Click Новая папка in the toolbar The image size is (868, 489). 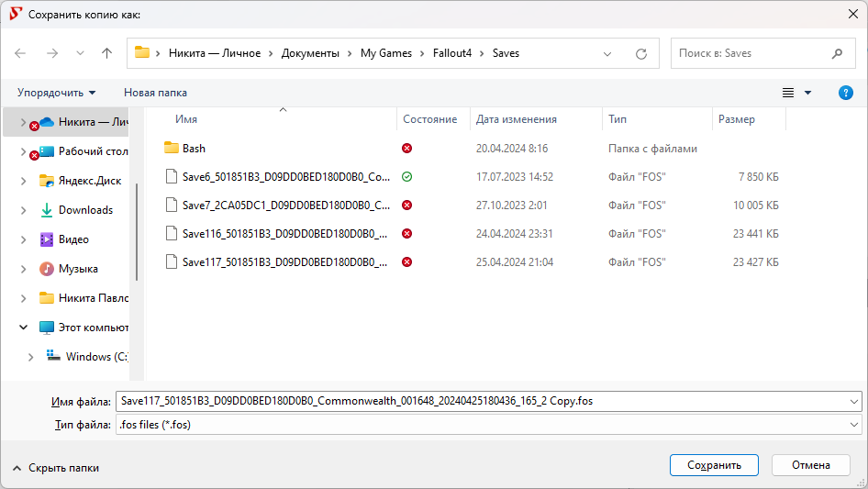point(155,93)
